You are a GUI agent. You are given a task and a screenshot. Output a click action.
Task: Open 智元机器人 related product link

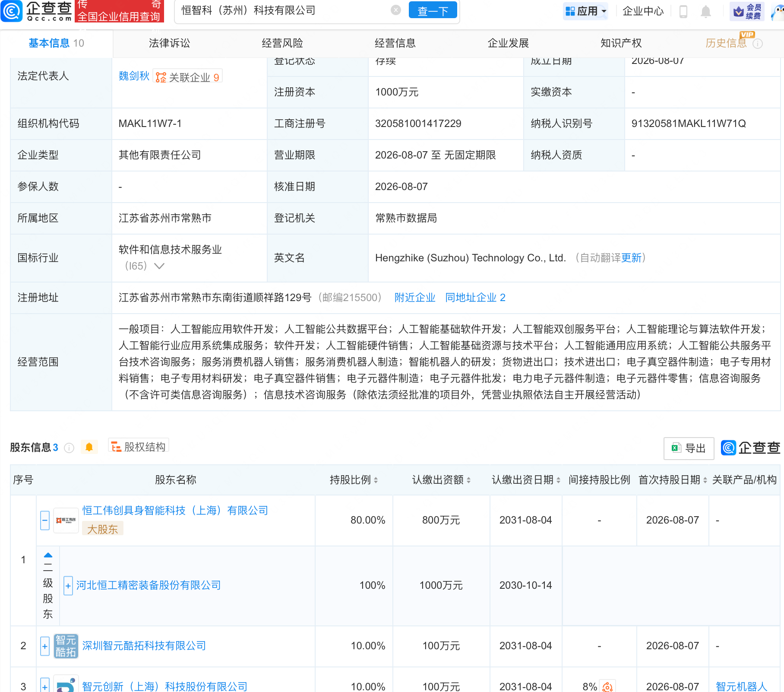pyautogui.click(x=742, y=686)
